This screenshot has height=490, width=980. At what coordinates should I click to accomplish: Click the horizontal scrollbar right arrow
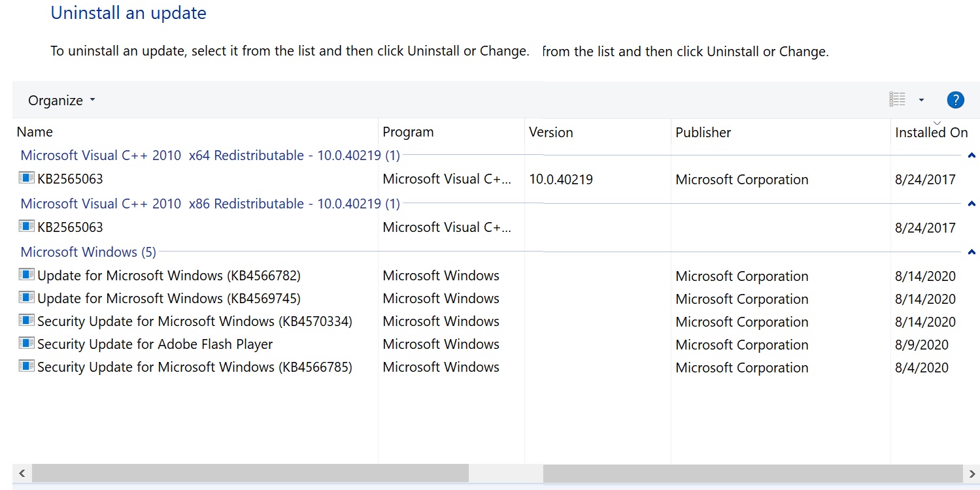[x=971, y=473]
